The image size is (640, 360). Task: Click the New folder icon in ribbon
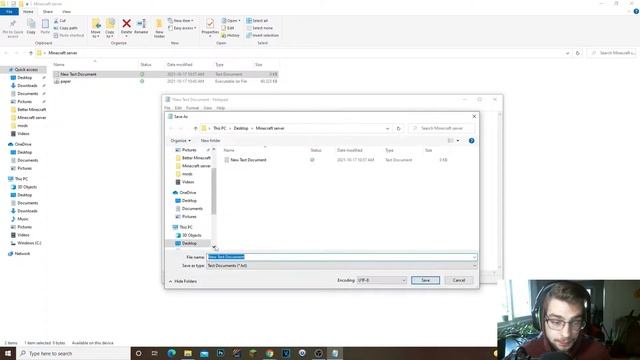tap(159, 28)
